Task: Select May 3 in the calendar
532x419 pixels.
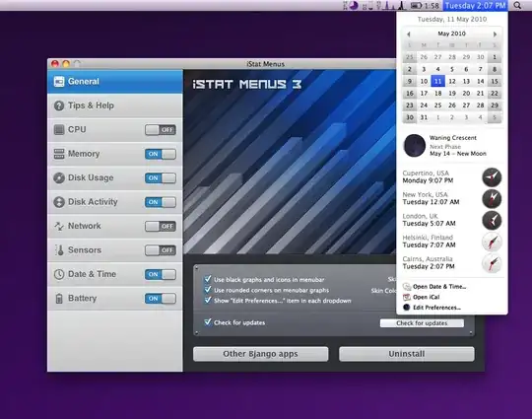Action: pos(424,69)
